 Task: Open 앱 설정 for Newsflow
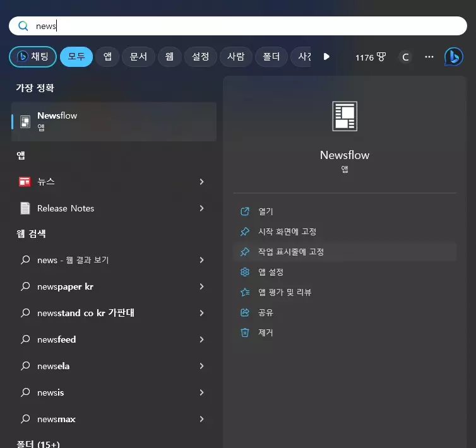tap(345, 272)
